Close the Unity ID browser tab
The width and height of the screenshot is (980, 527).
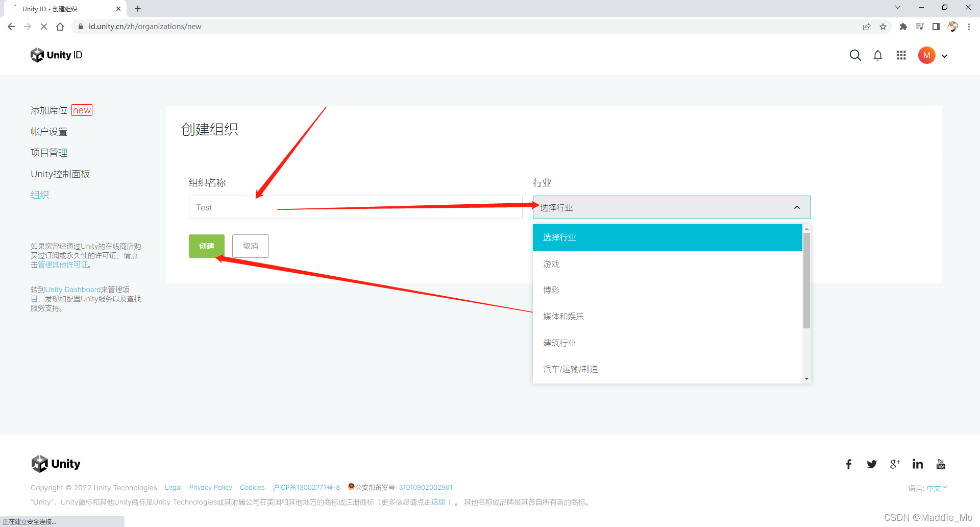pyautogui.click(x=118, y=9)
